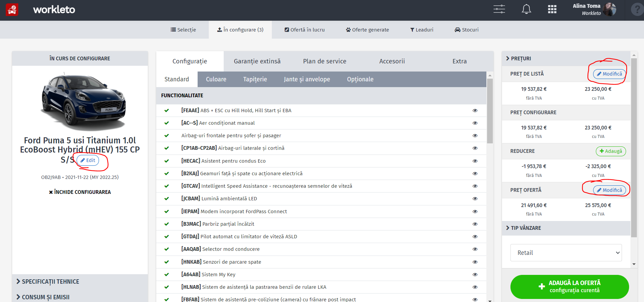The image size is (644, 302).
Task: Switch to Extra tab
Action: pos(460,61)
